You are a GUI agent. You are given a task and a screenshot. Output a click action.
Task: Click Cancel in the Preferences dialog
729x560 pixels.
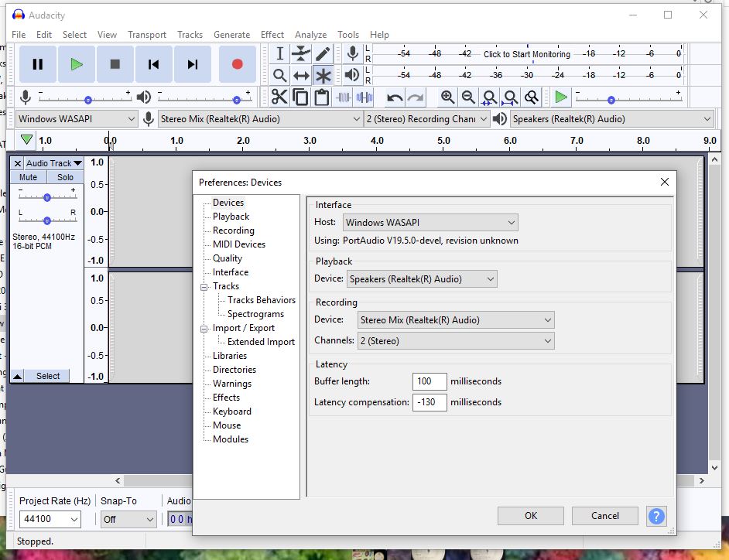click(605, 516)
